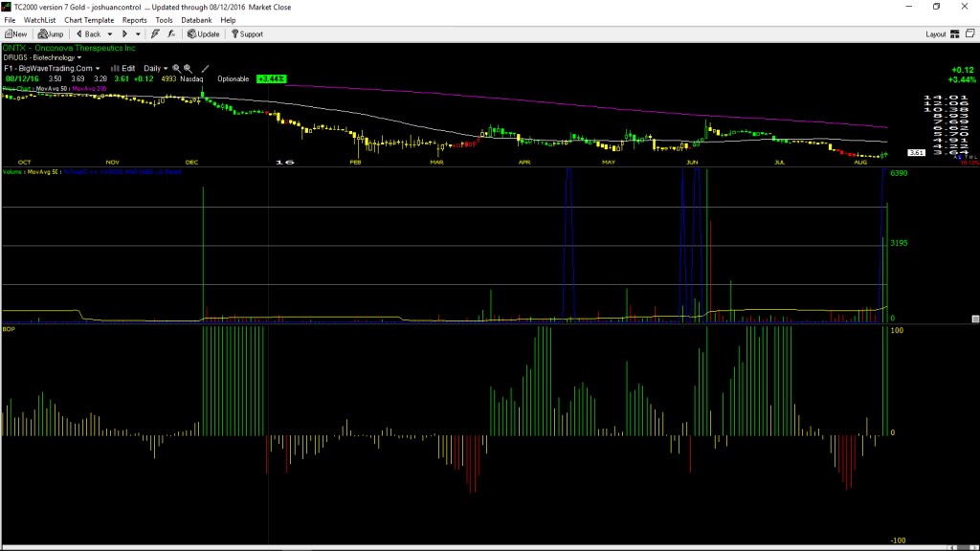Click the MovAvg 200 legend label

(x=89, y=89)
